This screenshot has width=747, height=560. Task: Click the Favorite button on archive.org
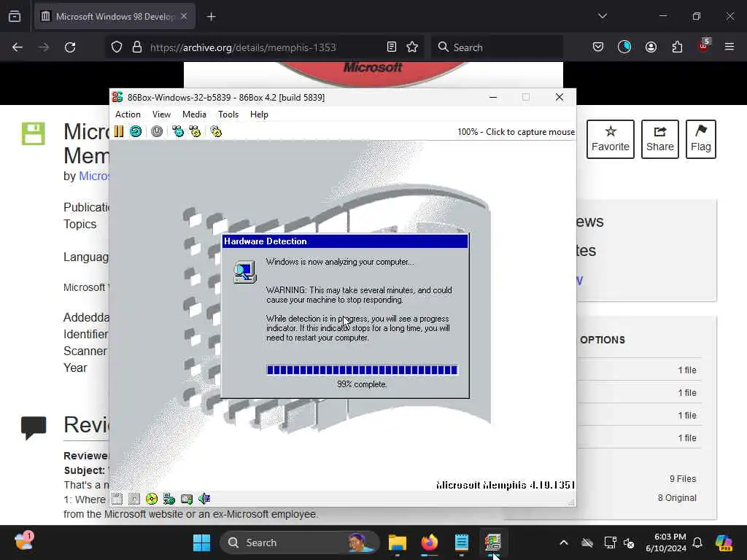tap(611, 139)
